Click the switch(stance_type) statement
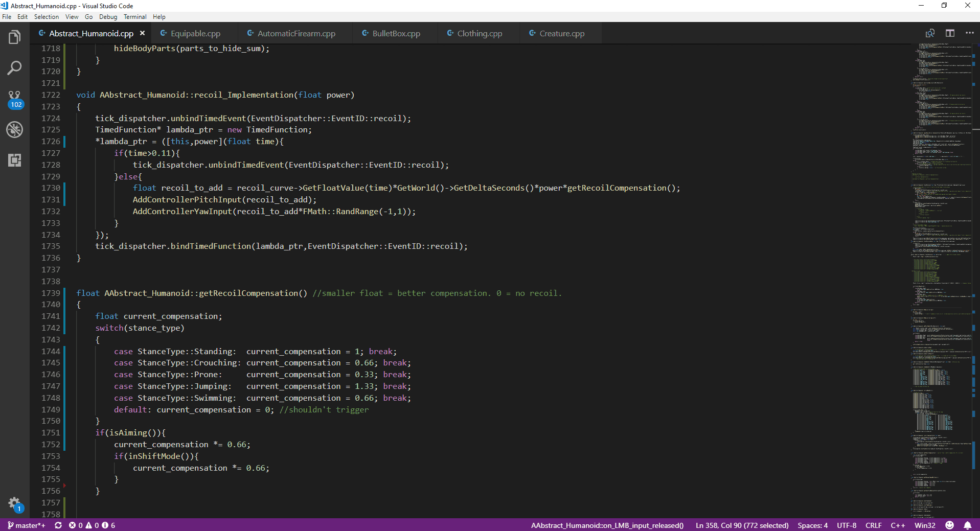Viewport: 980px width, 531px height. tap(140, 328)
